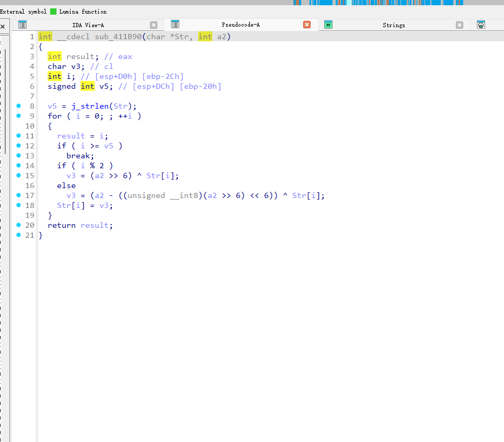The height and width of the screenshot is (442, 504).
Task: Toggle breakpoint dot on line 8
Action: click(x=19, y=106)
